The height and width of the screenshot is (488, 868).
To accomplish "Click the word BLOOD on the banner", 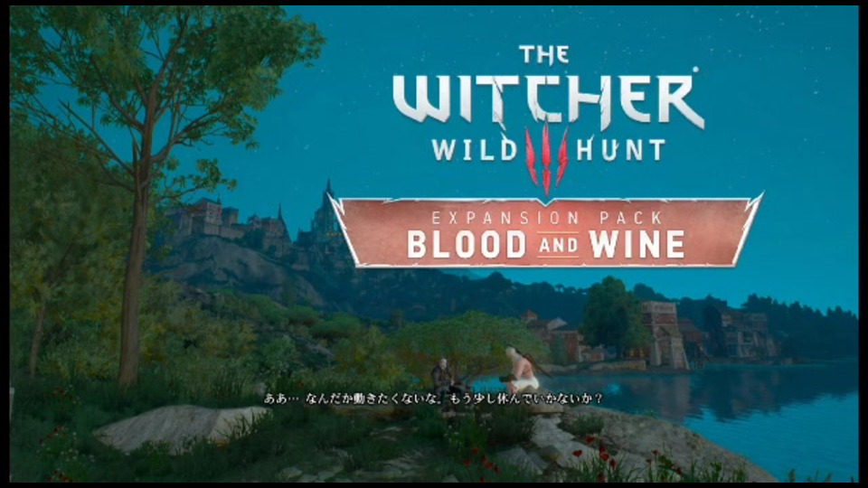I will click(467, 245).
